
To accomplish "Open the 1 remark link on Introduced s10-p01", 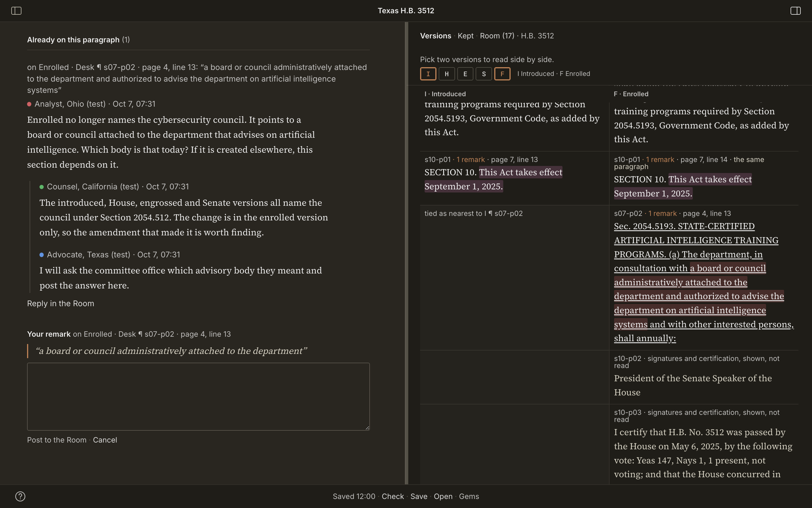I will pyautogui.click(x=470, y=159).
